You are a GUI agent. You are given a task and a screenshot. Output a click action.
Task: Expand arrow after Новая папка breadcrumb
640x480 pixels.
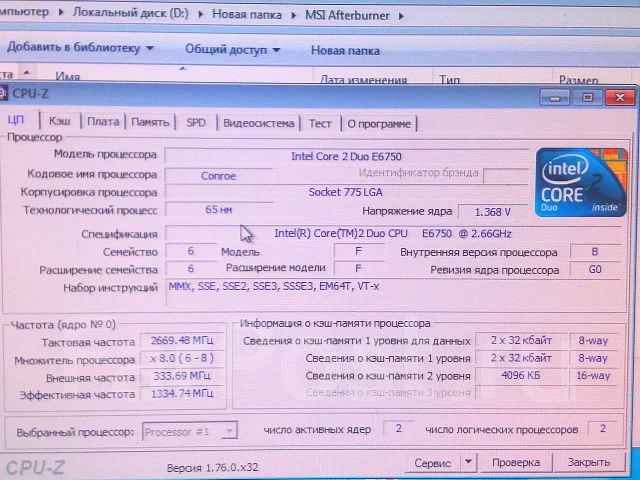tap(293, 15)
